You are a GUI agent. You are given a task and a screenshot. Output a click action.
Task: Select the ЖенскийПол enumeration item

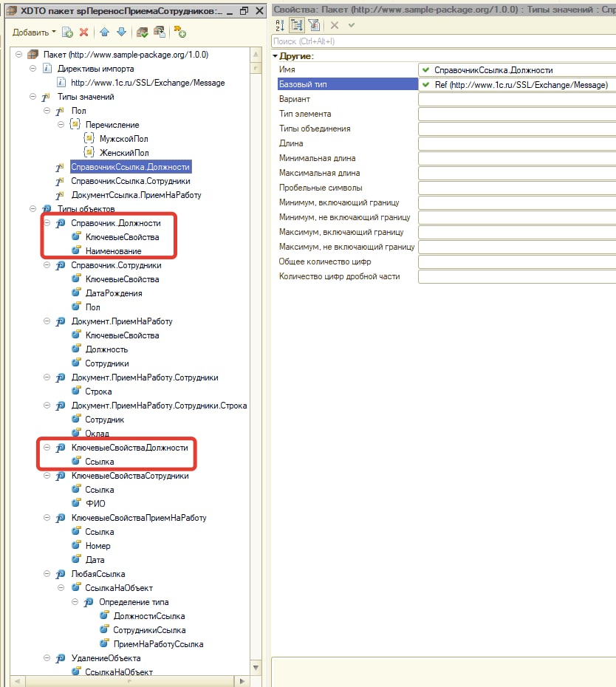click(x=124, y=153)
